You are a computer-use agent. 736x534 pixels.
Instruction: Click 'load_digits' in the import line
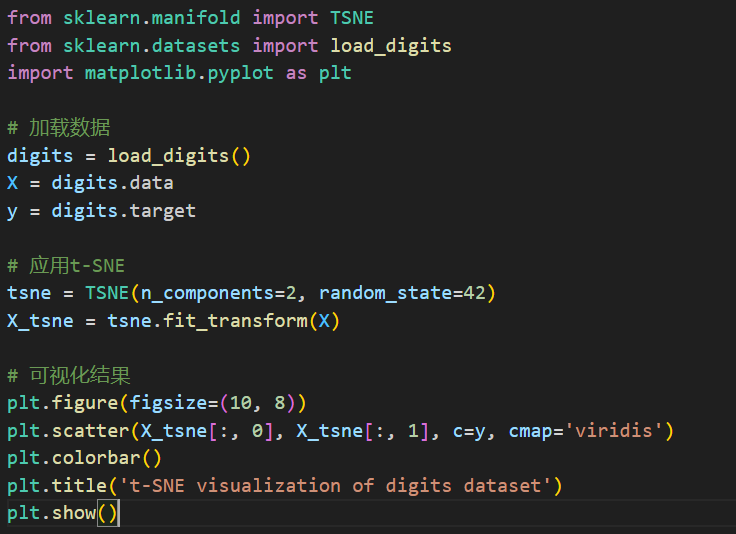(x=391, y=46)
